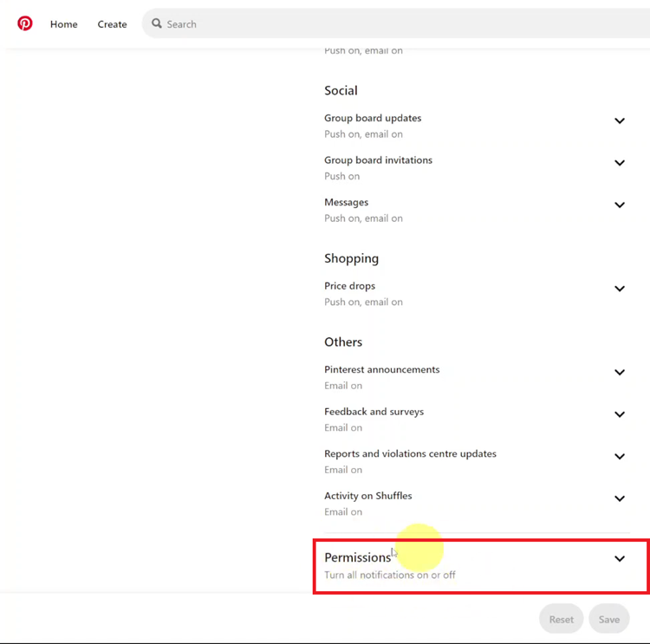The width and height of the screenshot is (650, 644).
Task: Expand Activity on Shuffles chevron
Action: (x=620, y=498)
